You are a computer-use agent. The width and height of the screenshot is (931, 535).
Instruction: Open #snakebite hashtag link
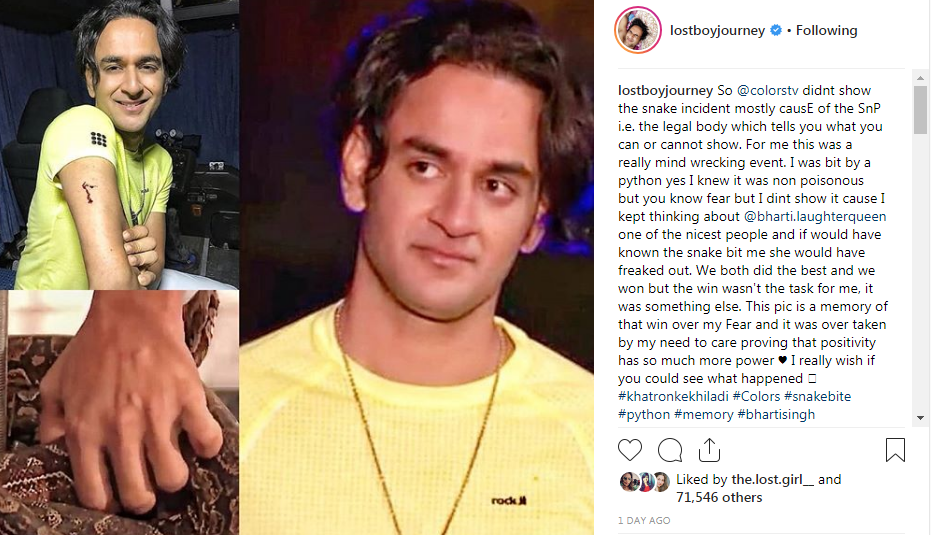818,397
